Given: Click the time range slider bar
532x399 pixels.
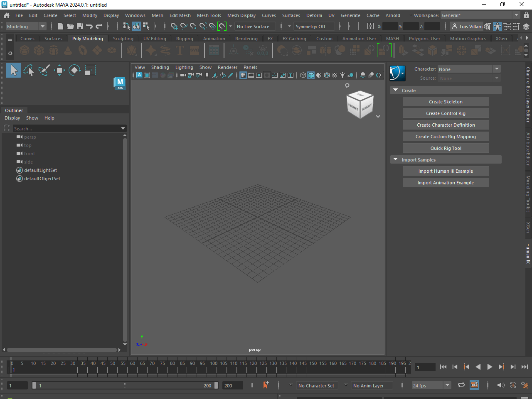Looking at the screenshot, I should pos(125,386).
